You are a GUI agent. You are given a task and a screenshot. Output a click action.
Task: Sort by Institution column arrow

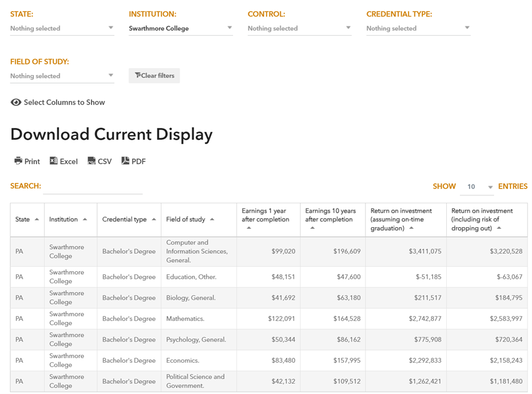coord(85,219)
